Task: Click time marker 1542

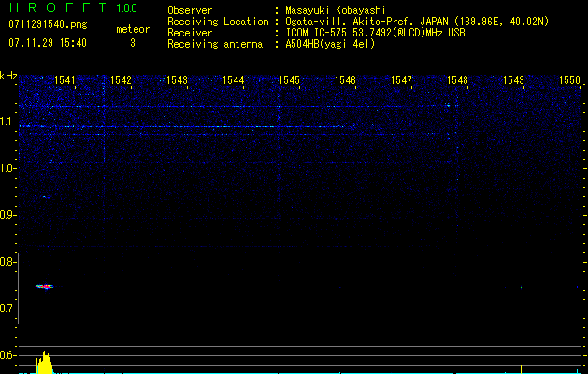Action: [121, 79]
